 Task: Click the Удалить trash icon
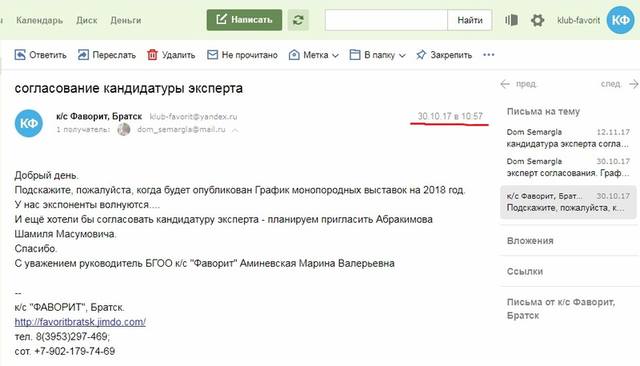tap(152, 55)
